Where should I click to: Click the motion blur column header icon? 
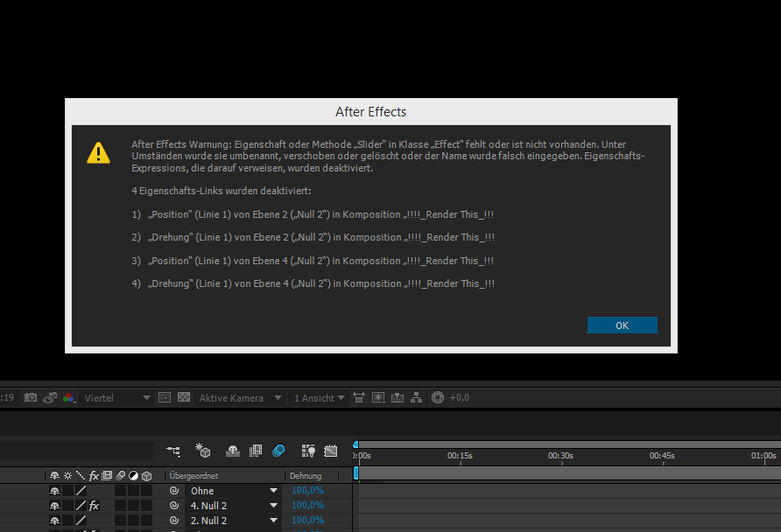tap(120, 476)
